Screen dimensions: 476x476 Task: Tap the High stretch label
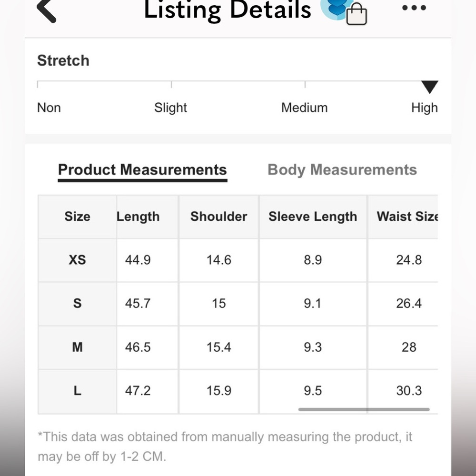[x=424, y=108]
